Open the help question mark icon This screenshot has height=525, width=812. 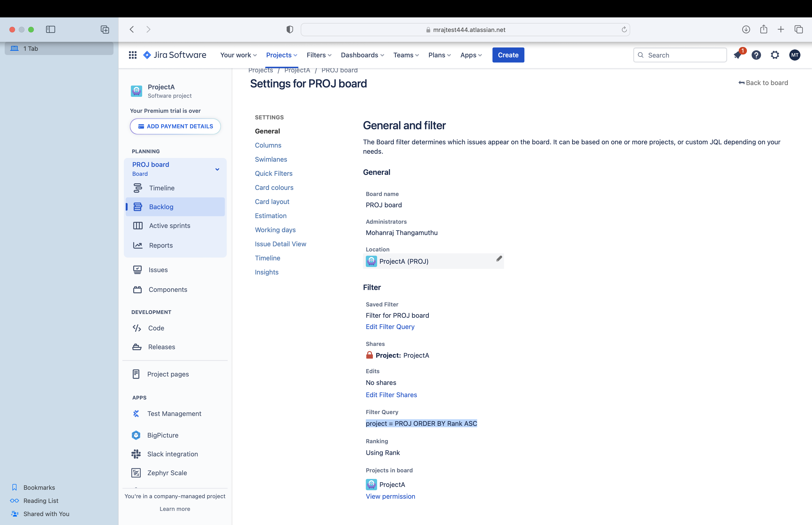757,55
